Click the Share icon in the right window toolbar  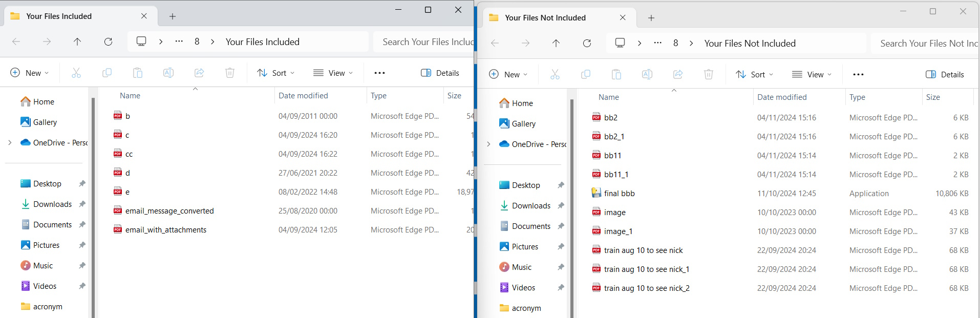678,75
